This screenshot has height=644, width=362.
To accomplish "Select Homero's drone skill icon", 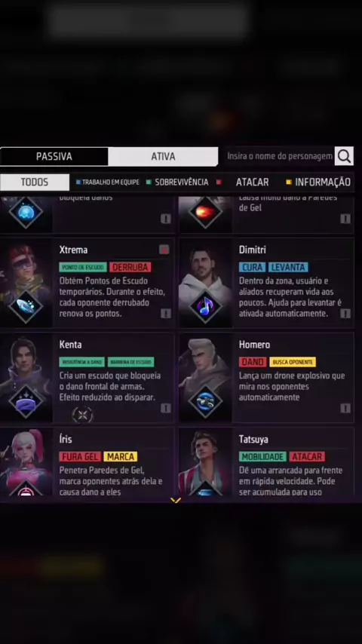I will tap(205, 402).
